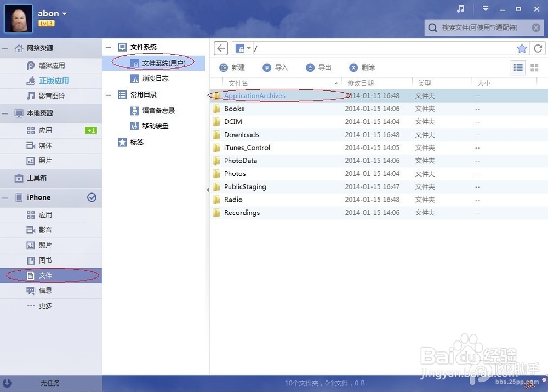This screenshot has height=392, width=548.
Task: Open 影音图铃 in the sidebar
Action: (51, 96)
